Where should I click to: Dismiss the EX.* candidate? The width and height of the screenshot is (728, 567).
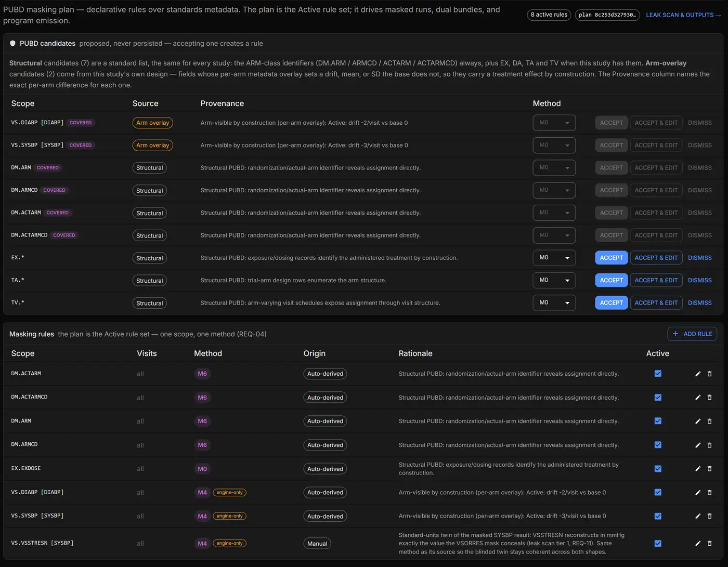tap(700, 258)
